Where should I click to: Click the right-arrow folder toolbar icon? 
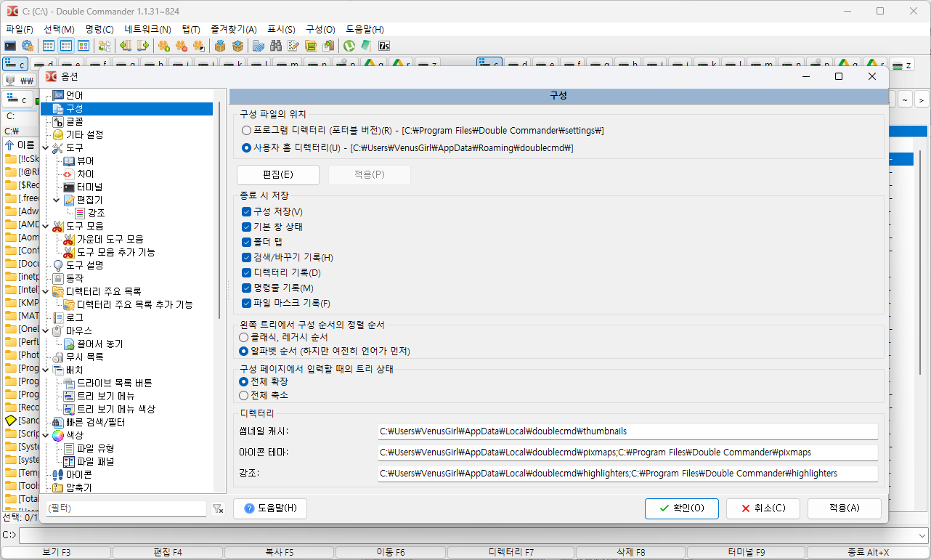coord(143,46)
